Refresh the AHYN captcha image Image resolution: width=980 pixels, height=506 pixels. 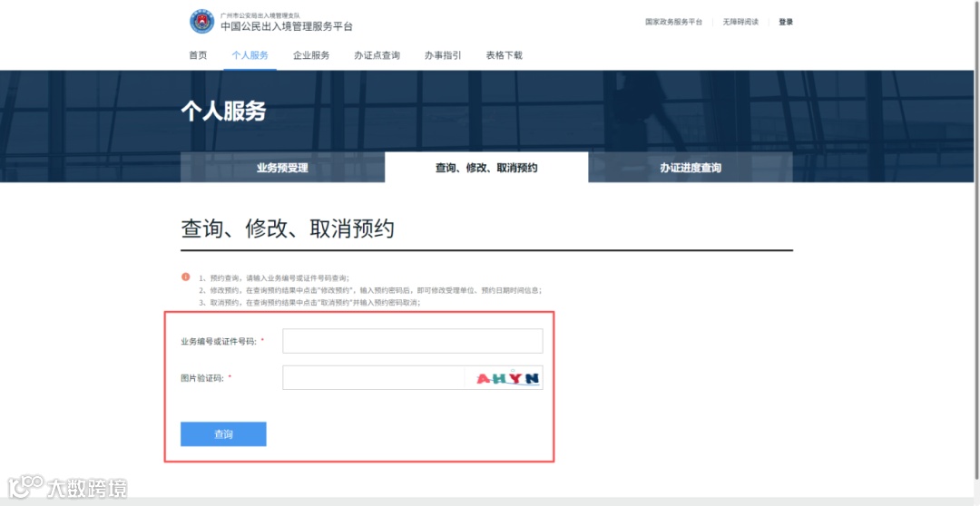pos(507,378)
